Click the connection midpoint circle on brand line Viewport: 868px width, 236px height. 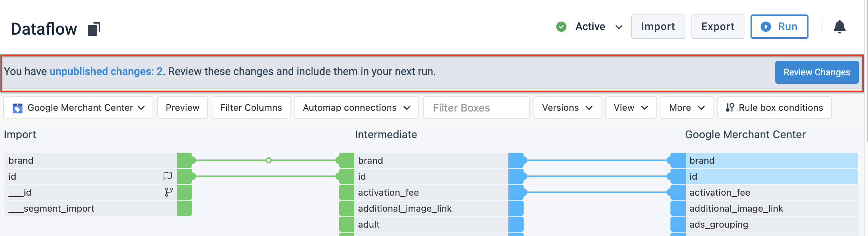click(x=268, y=160)
